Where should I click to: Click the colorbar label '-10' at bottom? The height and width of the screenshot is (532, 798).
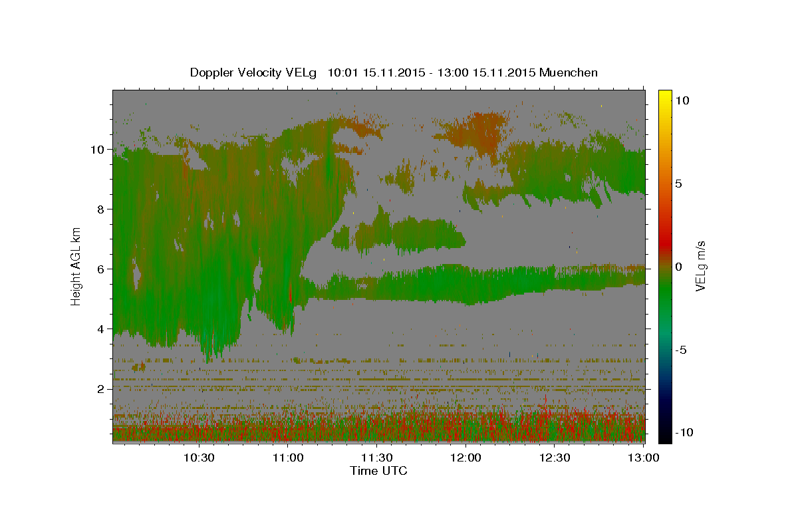click(x=684, y=432)
